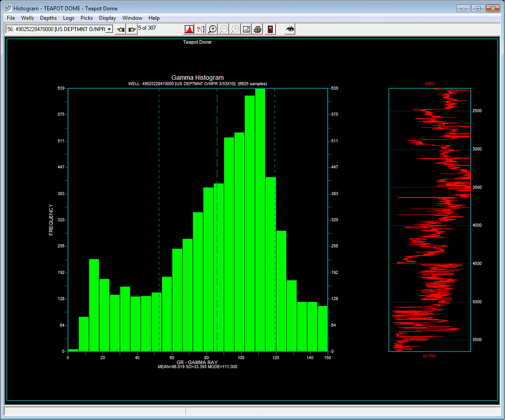
Task: Click the Gamma Histogram chart title
Action: point(197,78)
